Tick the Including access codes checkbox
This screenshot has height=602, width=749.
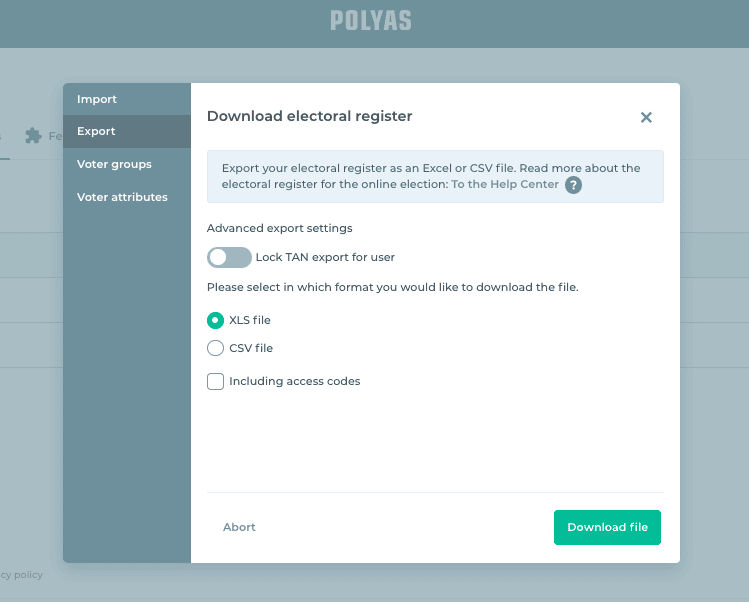click(x=215, y=381)
